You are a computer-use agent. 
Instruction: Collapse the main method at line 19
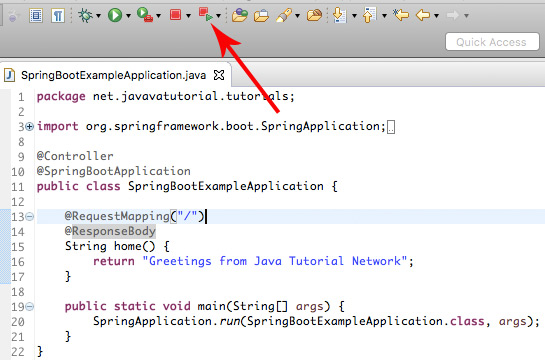coord(30,307)
